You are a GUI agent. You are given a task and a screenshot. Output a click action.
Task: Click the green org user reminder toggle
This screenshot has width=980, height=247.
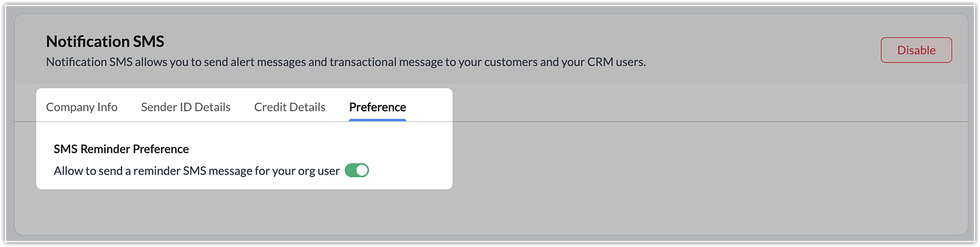point(357,171)
